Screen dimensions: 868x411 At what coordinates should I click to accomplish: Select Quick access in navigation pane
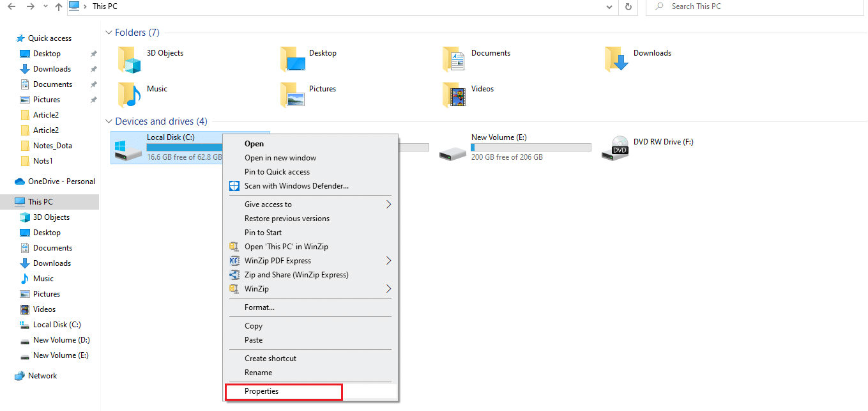click(x=50, y=38)
